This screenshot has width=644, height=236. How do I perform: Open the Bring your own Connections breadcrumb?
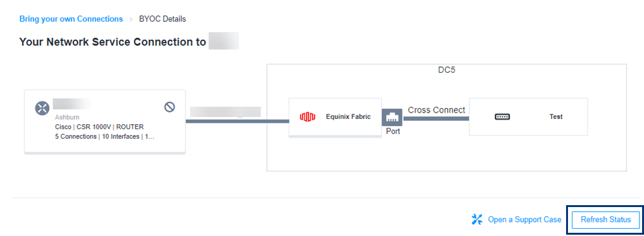point(71,19)
